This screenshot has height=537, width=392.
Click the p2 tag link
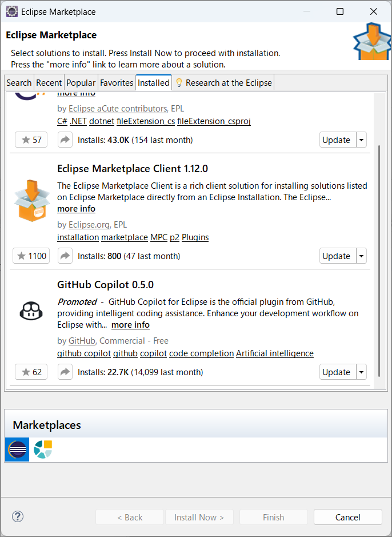click(174, 237)
